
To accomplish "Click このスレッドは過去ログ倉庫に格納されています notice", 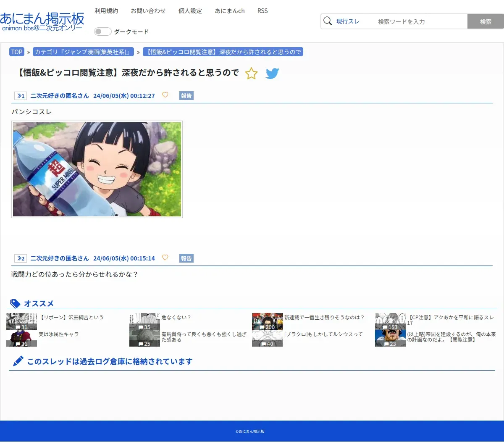I will coord(110,361).
